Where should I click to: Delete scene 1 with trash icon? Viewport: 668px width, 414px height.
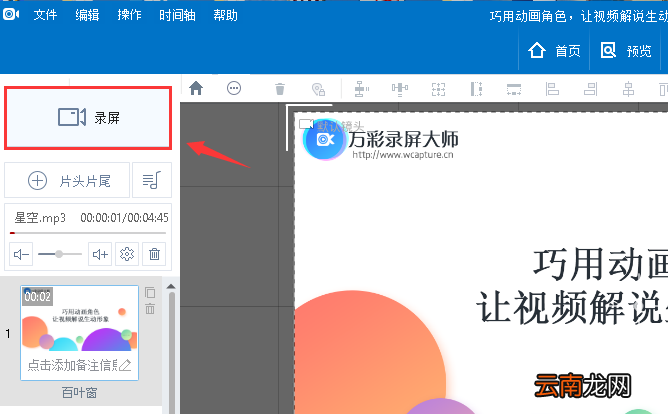[x=150, y=308]
